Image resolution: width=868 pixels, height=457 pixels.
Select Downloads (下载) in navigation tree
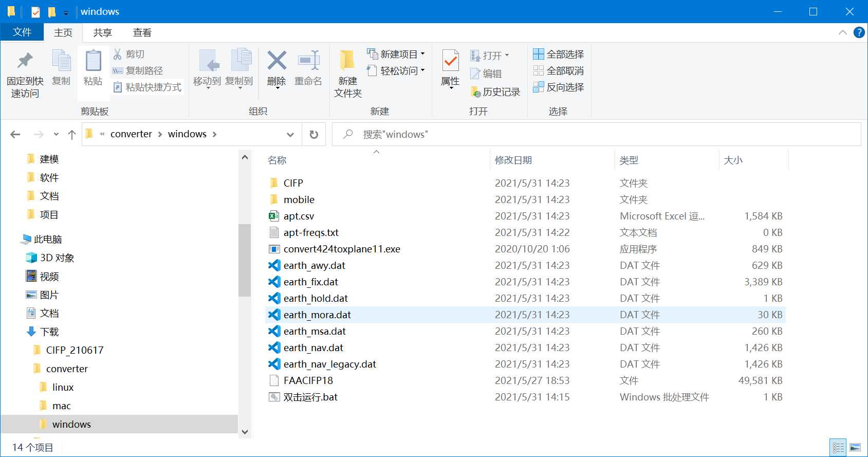[x=49, y=332]
